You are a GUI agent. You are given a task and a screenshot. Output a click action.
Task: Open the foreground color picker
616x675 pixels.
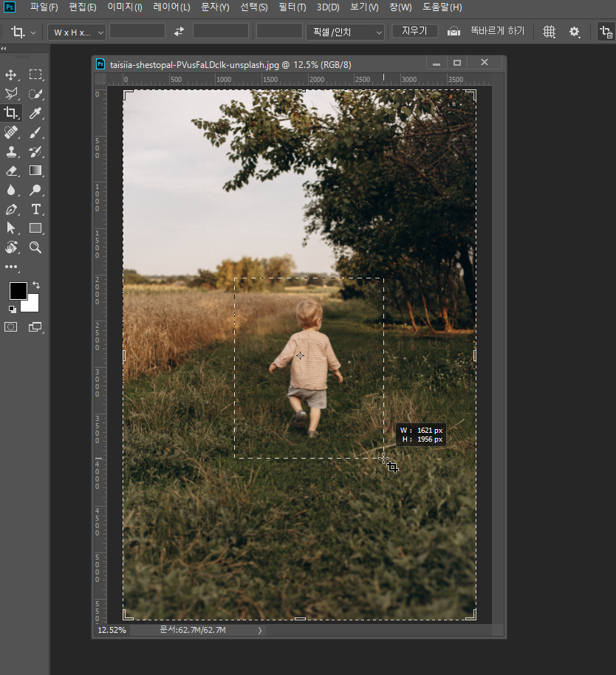click(18, 290)
